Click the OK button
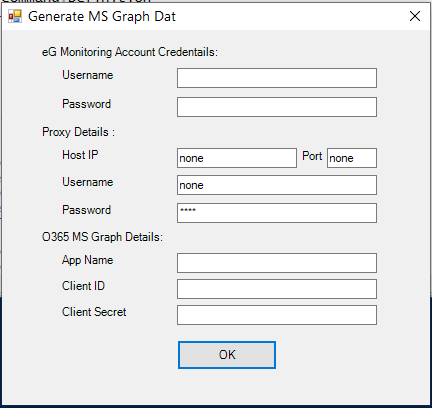This screenshot has height=408, width=432. click(227, 355)
